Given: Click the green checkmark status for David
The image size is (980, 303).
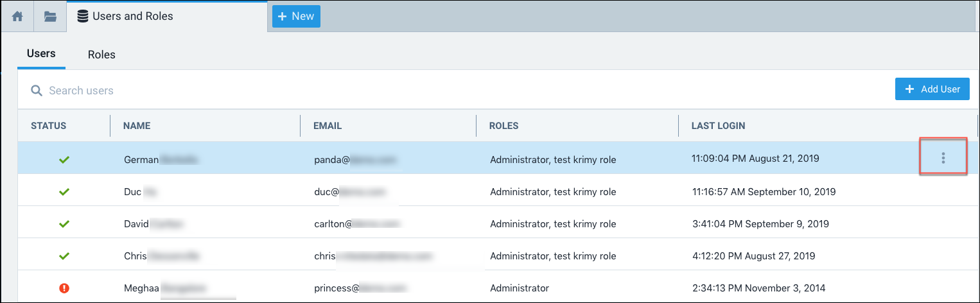Looking at the screenshot, I should [x=64, y=223].
